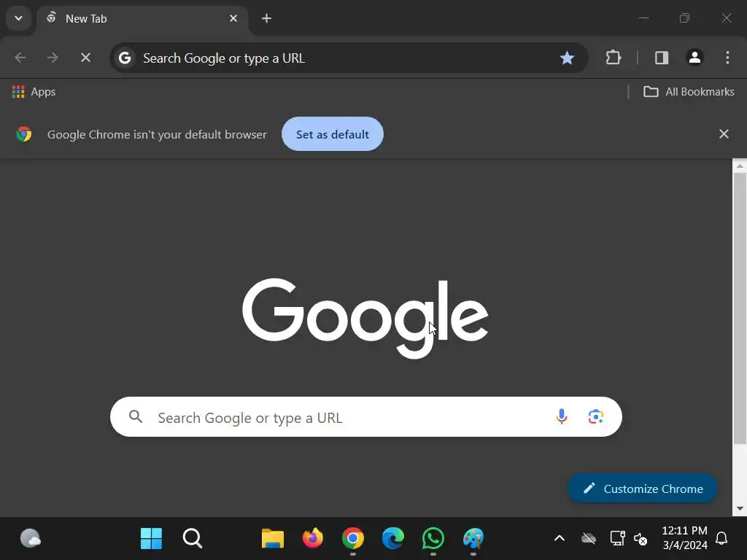
Task: Open the Extensions puzzle icon
Action: tap(613, 58)
